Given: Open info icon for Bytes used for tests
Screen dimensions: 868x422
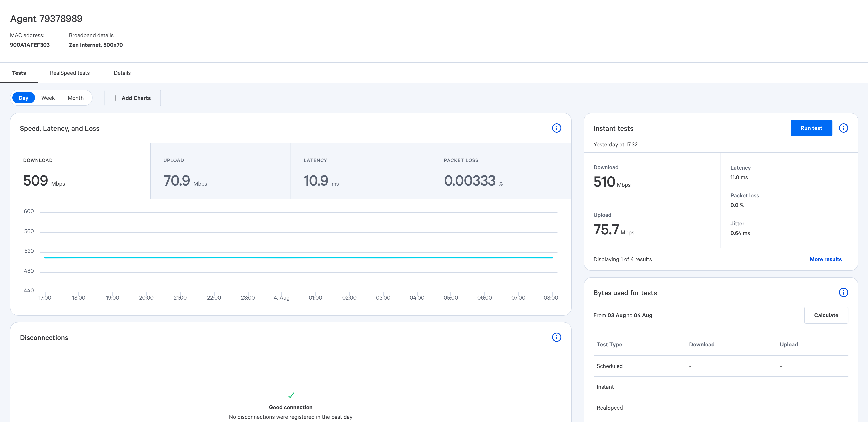Looking at the screenshot, I should click(843, 292).
